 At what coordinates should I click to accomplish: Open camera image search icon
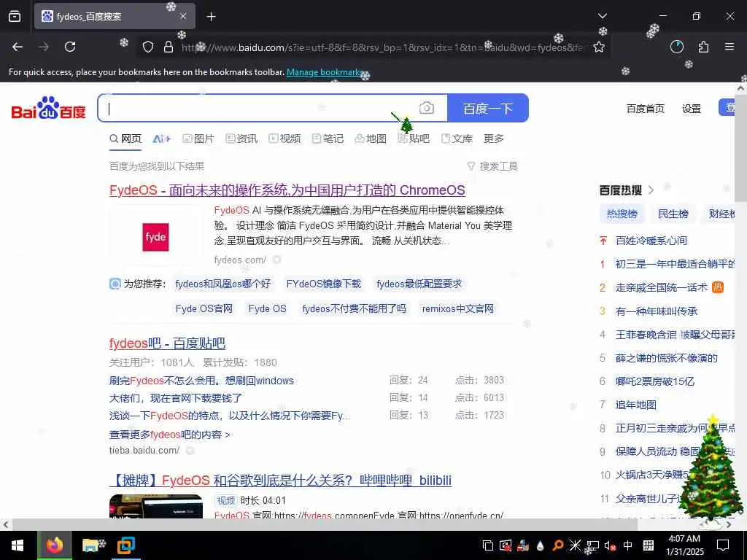pyautogui.click(x=426, y=108)
